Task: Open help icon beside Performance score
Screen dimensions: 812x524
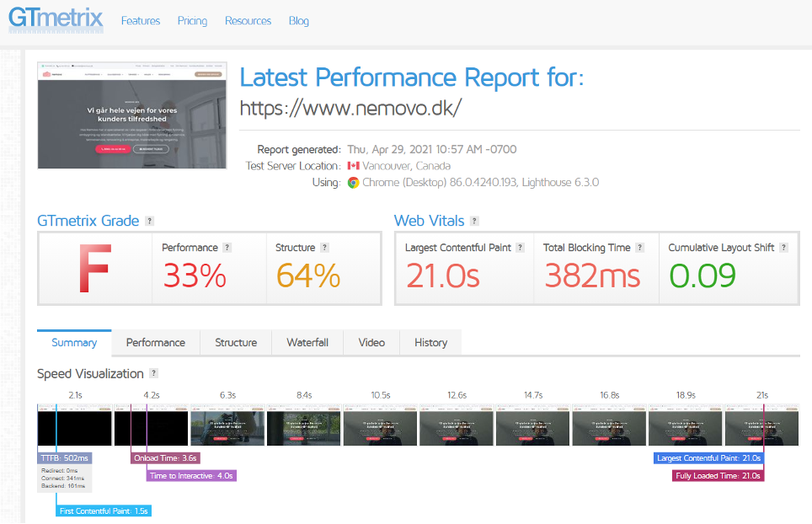Action: click(227, 248)
